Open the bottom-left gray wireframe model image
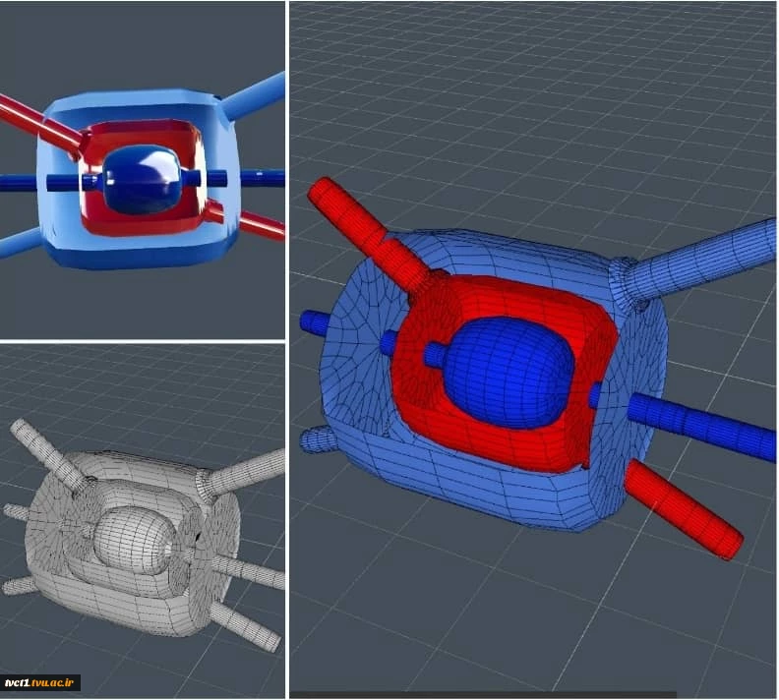 tap(143, 521)
